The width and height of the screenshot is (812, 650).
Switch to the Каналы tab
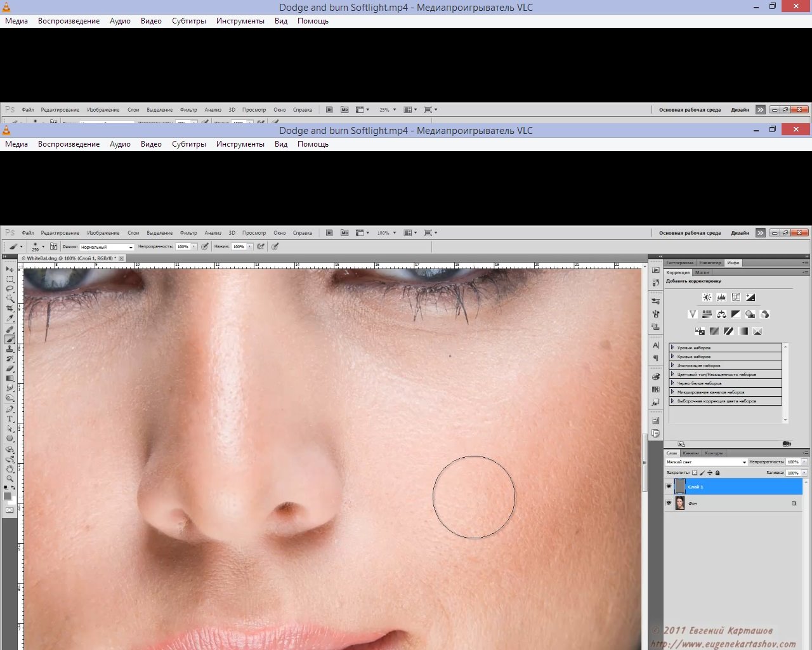691,453
